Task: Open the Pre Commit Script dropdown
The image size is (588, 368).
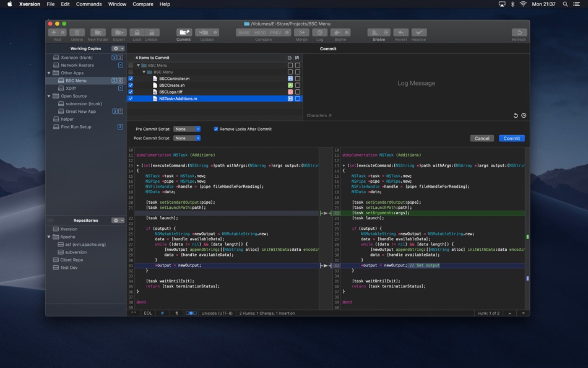Action: (x=187, y=129)
